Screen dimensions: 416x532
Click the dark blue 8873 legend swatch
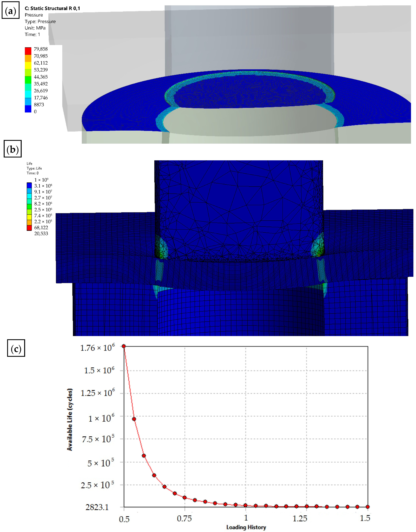pos(28,108)
